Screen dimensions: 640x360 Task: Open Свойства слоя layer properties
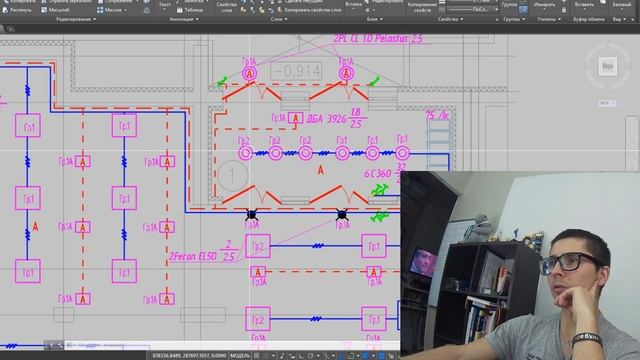pyautogui.click(x=227, y=6)
